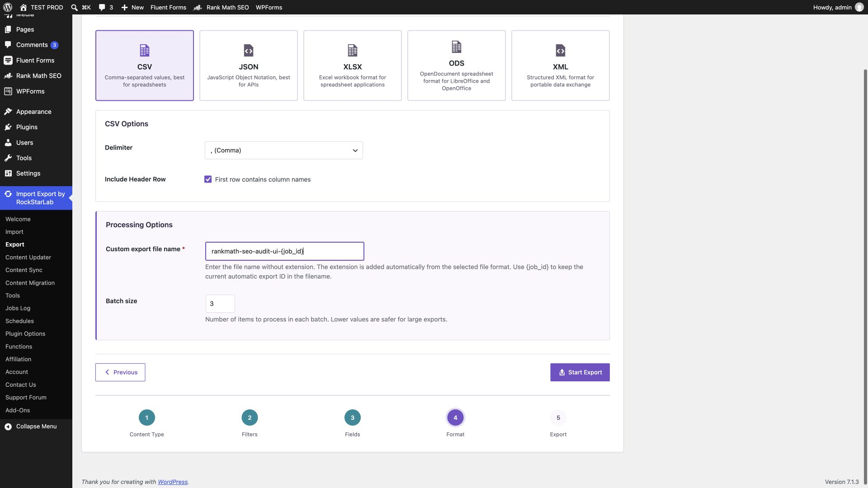Click the plus New icon in admin bar
This screenshot has width=868, height=488.
pos(125,7)
